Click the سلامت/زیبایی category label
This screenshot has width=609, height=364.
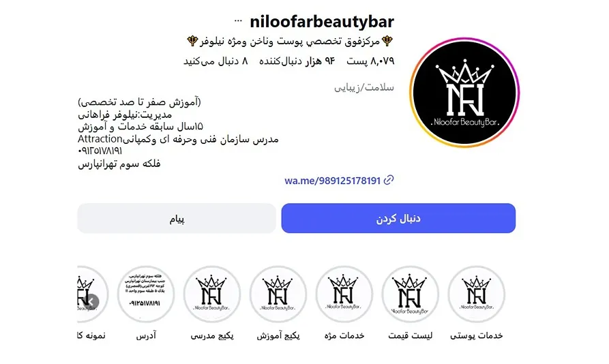364,88
